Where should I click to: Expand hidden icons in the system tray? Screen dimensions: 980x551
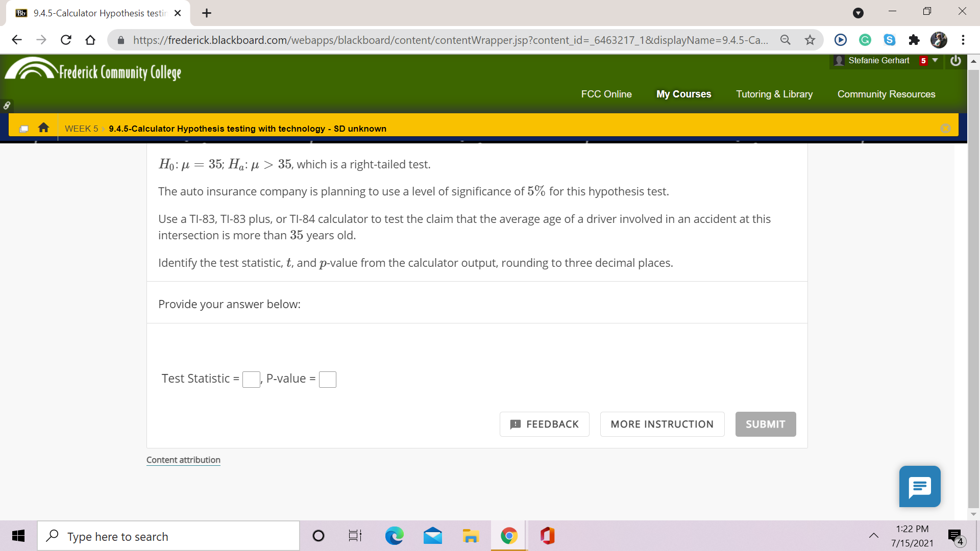pos(874,536)
